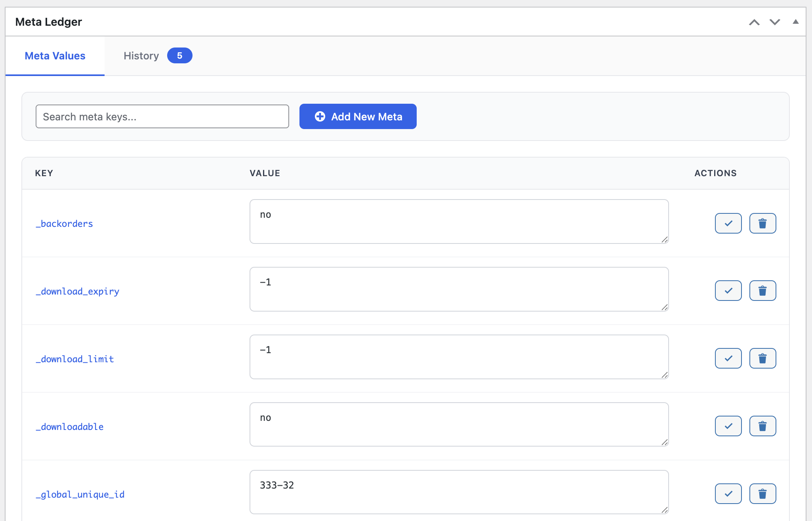Apply the _downloadable value with checkmark
812x521 pixels.
point(728,426)
